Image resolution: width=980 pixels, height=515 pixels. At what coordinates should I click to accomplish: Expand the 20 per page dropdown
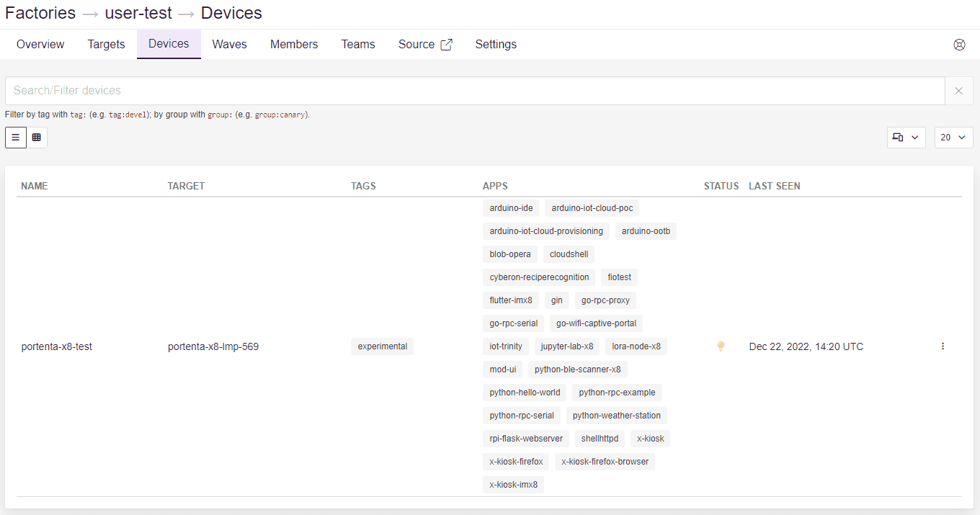click(x=953, y=137)
